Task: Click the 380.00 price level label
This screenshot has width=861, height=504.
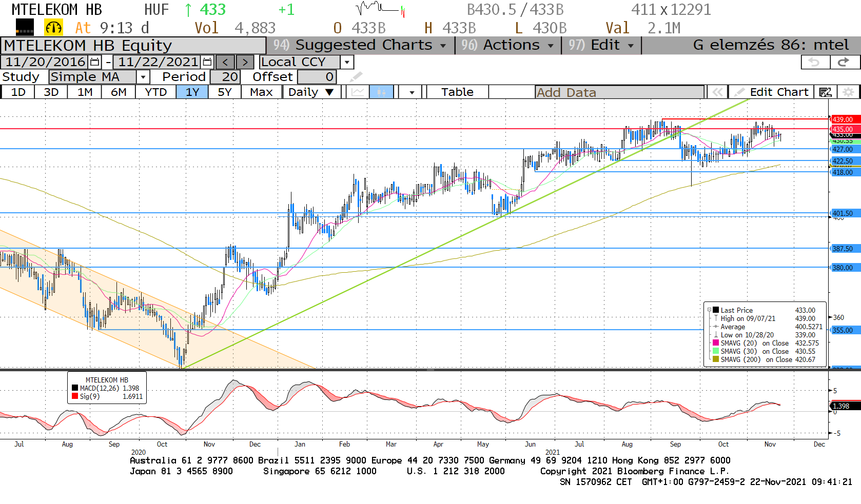Action: [x=845, y=268]
